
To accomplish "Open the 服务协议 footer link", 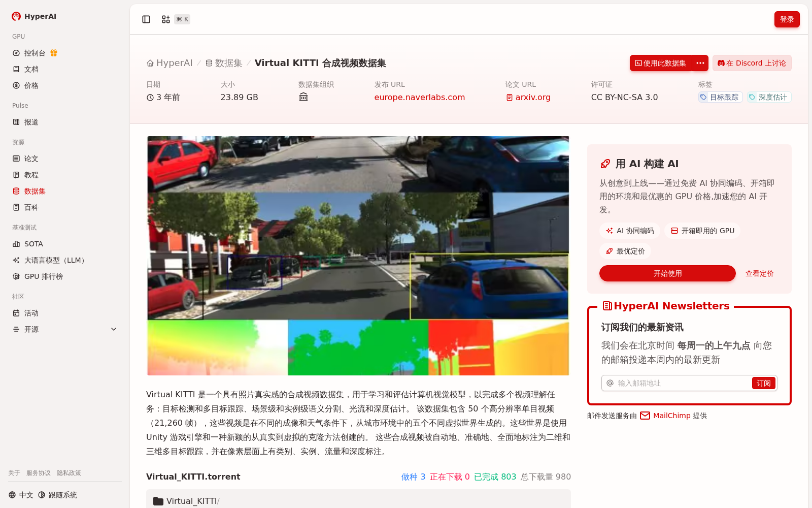I will tap(39, 473).
